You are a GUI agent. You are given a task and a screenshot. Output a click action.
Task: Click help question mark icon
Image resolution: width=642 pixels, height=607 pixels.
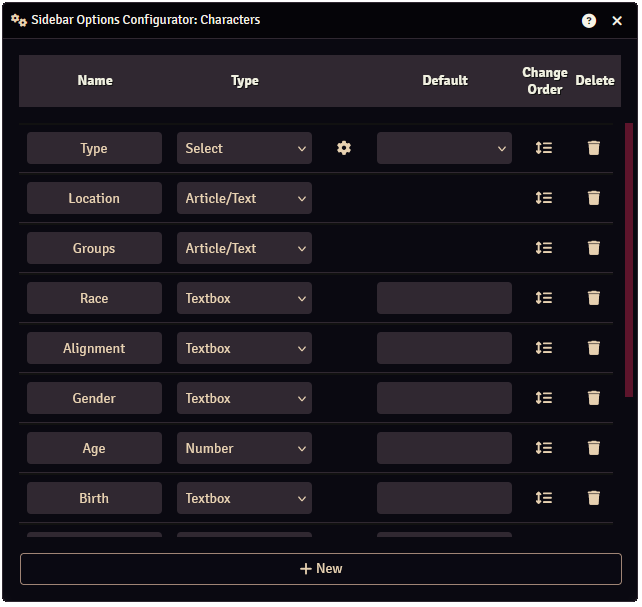(588, 20)
